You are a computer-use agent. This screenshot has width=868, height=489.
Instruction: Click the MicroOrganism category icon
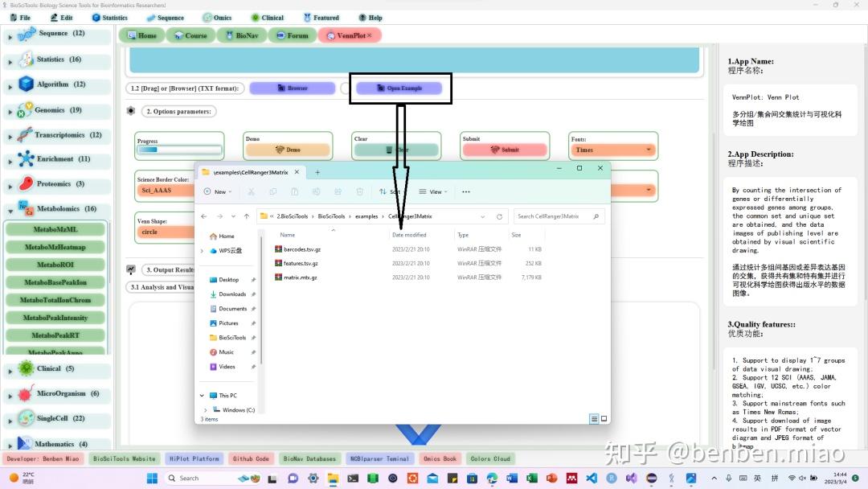24,393
